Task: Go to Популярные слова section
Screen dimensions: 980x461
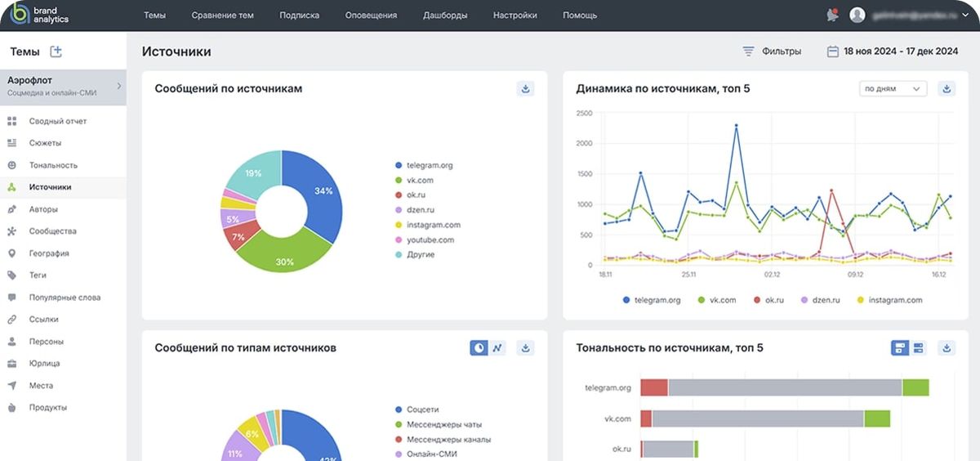Action: pyautogui.click(x=65, y=298)
